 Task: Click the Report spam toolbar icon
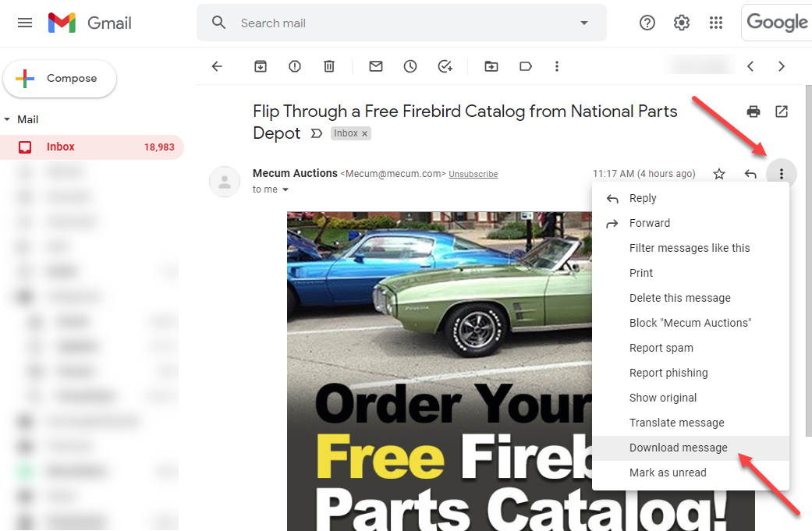coord(295,66)
